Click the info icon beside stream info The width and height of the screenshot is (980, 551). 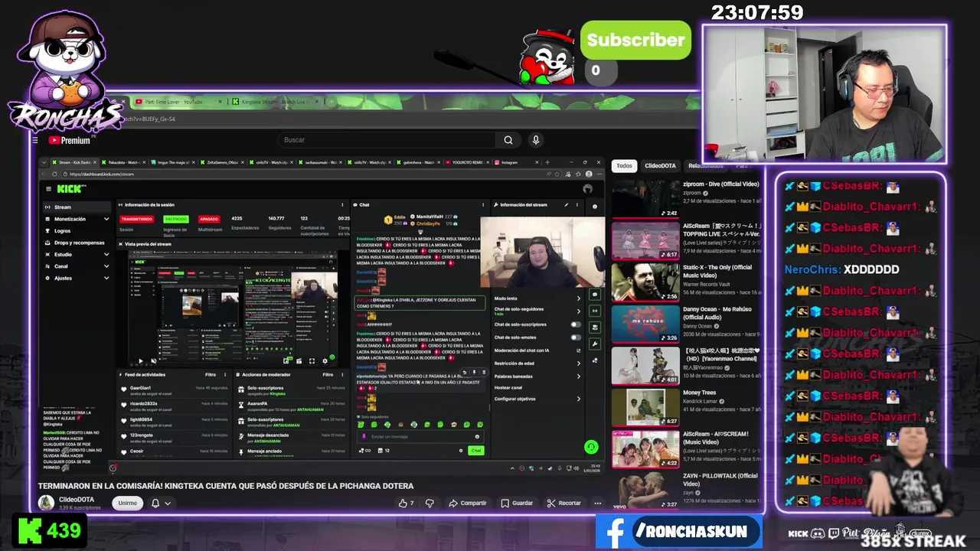(595, 206)
